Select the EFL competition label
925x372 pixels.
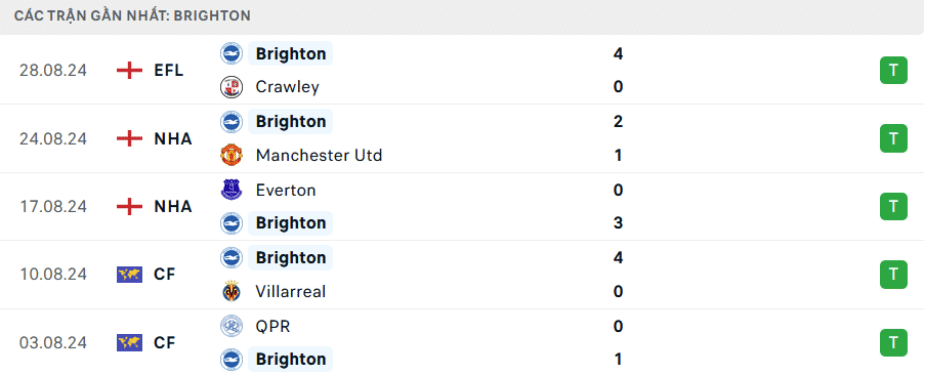(169, 71)
